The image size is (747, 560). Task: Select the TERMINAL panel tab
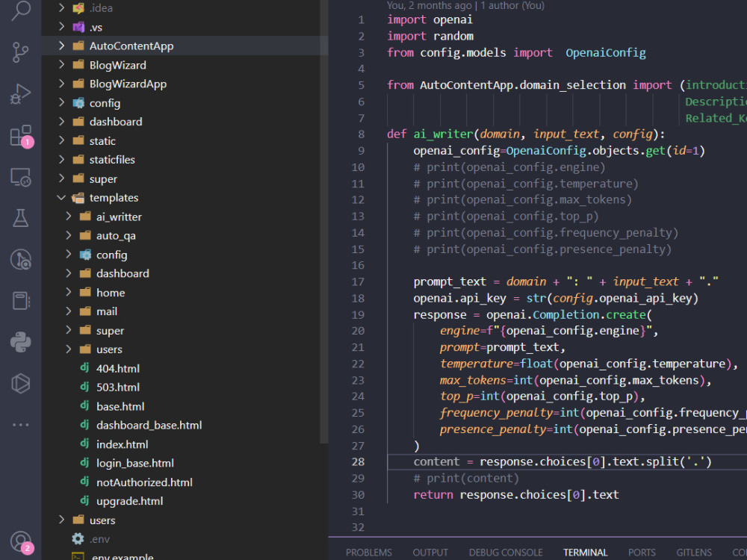585,553
